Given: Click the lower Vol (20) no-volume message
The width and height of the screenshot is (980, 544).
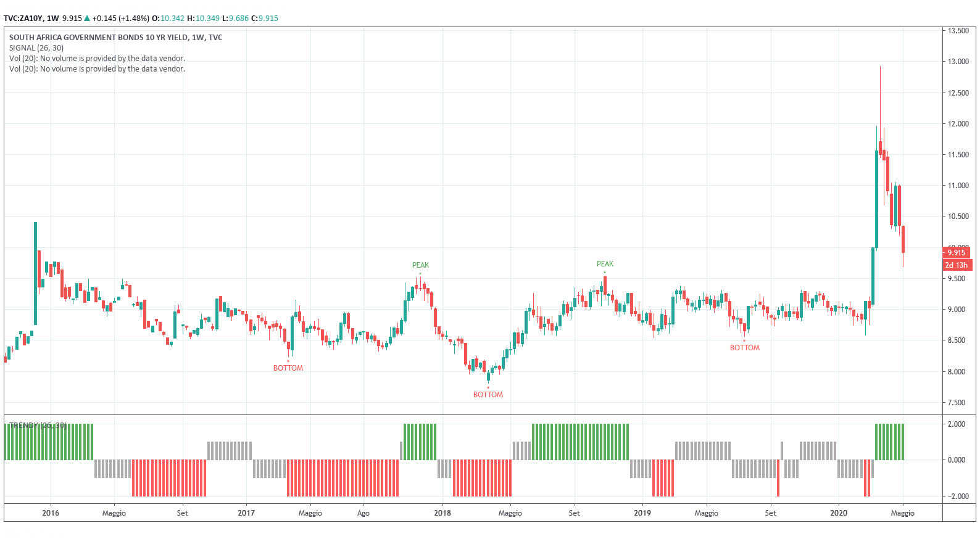Looking at the screenshot, I should click(97, 69).
